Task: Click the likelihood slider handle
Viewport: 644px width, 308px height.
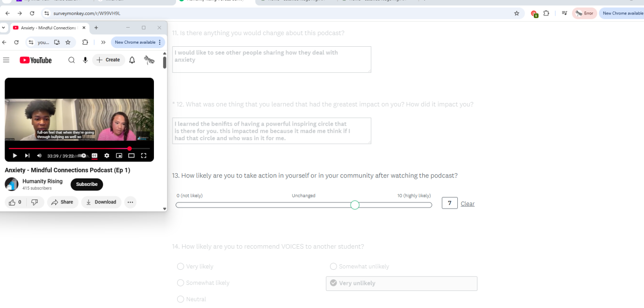Action: click(355, 205)
